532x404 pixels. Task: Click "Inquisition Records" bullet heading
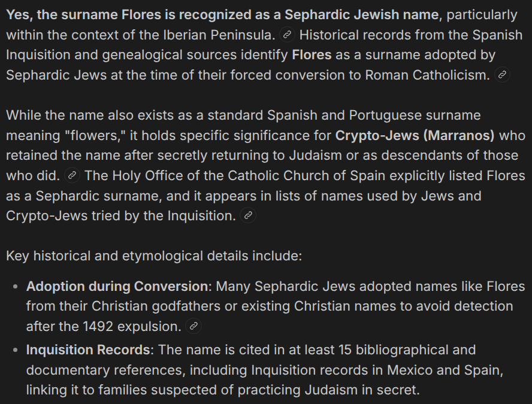(90, 350)
